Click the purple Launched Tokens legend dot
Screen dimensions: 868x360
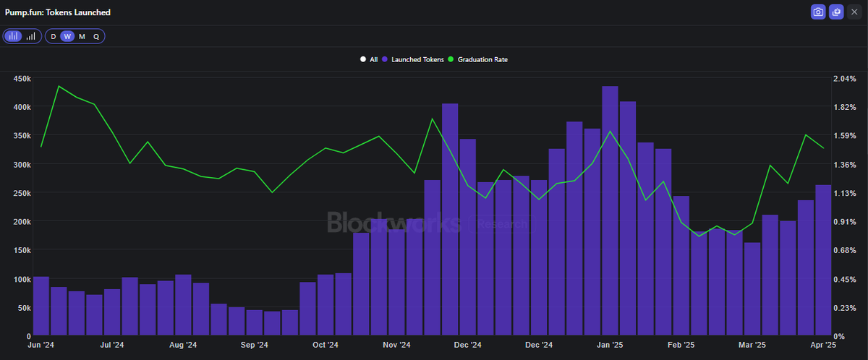[385, 59]
